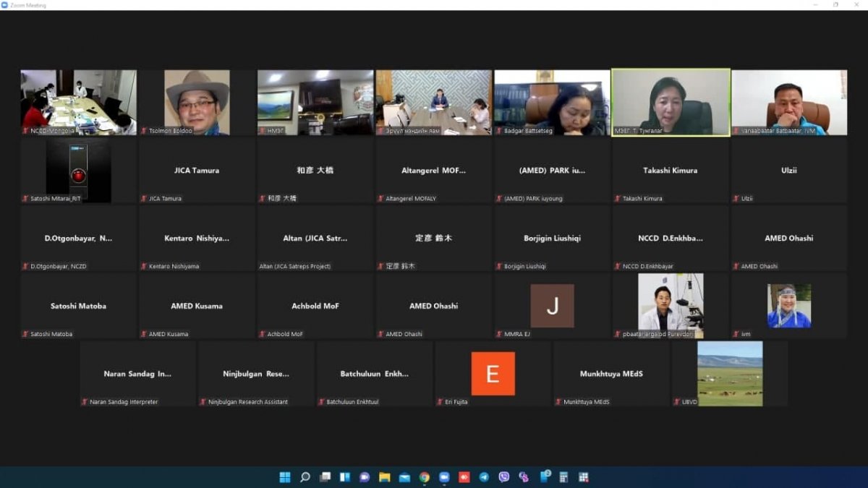Select the NCCD-Mongolia conference room video
Image resolution: width=868 pixels, height=488 pixels.
[x=78, y=101]
